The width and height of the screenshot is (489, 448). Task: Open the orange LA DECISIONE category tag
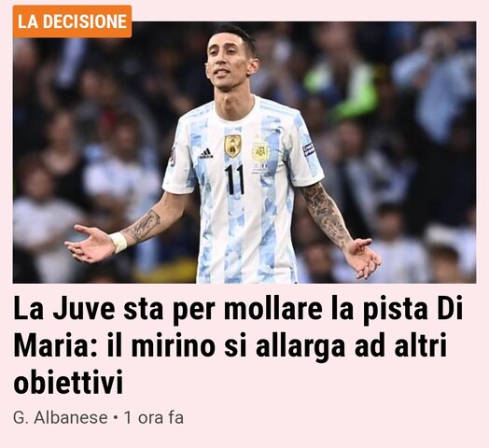coord(72,21)
